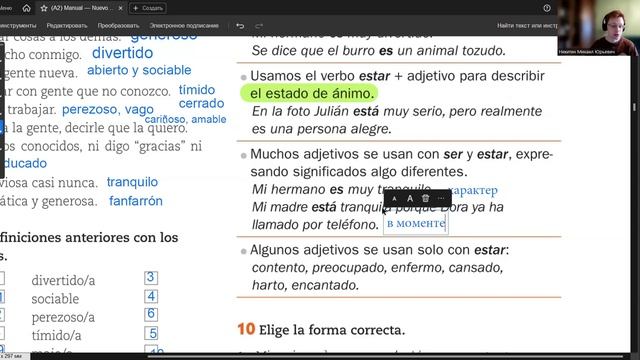Click the webcam video thumbnail of presenter
This screenshot has height=360, width=640.
[x=598, y=28]
